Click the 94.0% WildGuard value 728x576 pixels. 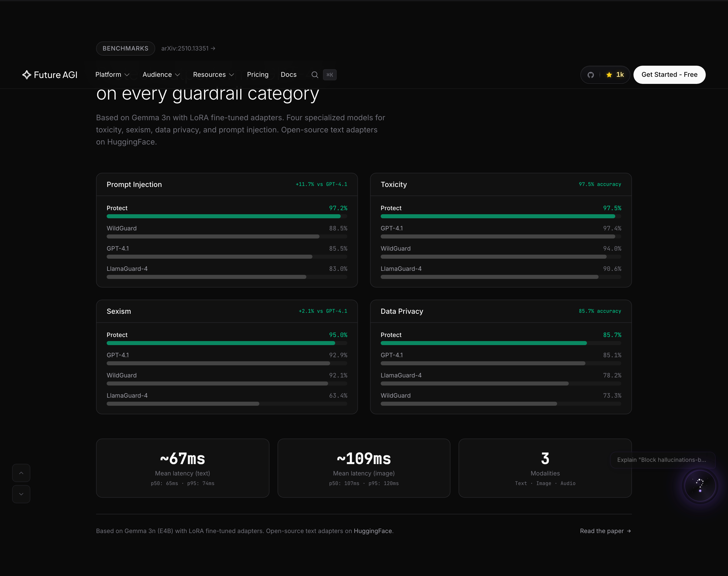(612, 249)
